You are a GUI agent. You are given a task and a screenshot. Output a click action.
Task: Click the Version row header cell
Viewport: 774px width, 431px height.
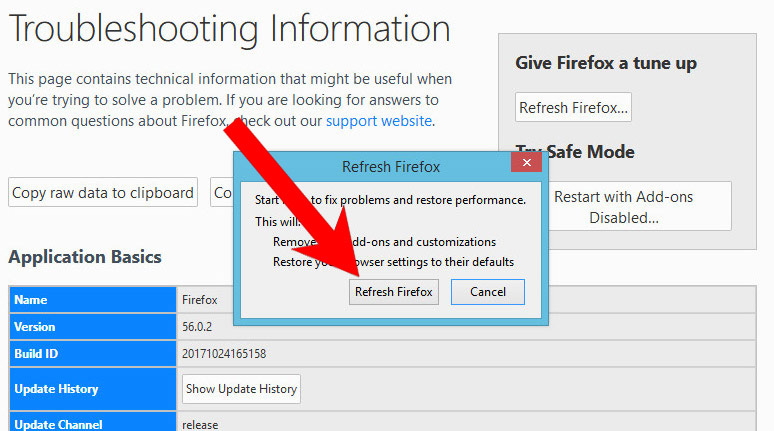[x=93, y=327]
